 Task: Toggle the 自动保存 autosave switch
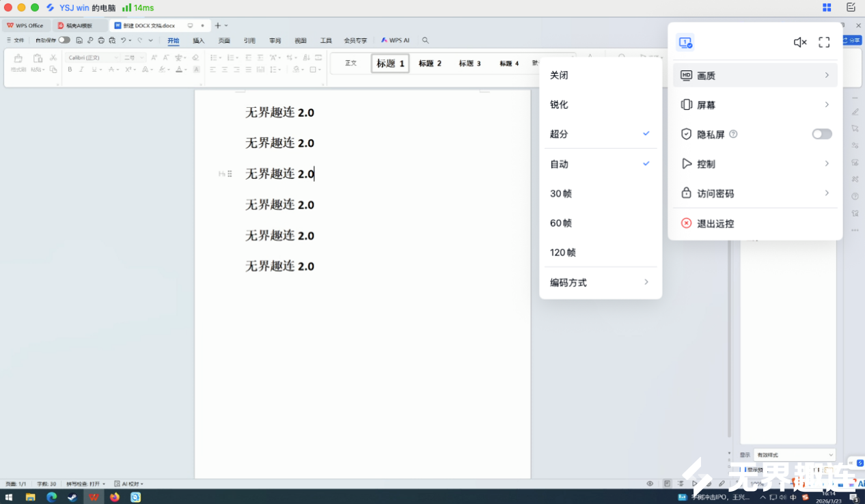64,40
